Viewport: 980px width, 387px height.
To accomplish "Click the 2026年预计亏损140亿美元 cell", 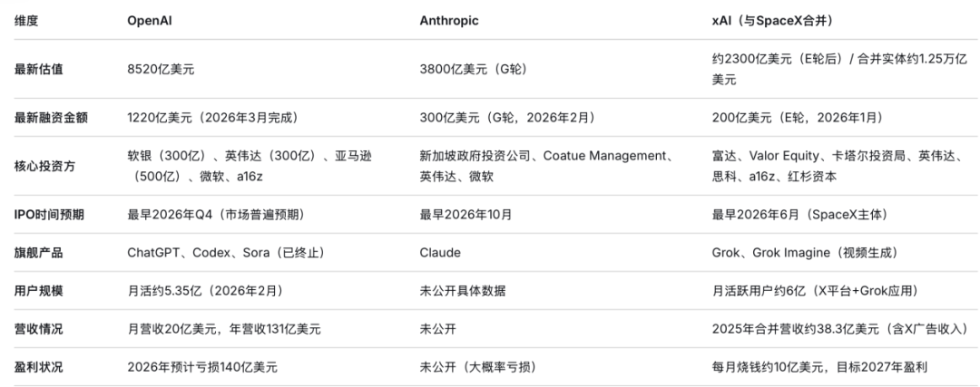I will (x=202, y=367).
